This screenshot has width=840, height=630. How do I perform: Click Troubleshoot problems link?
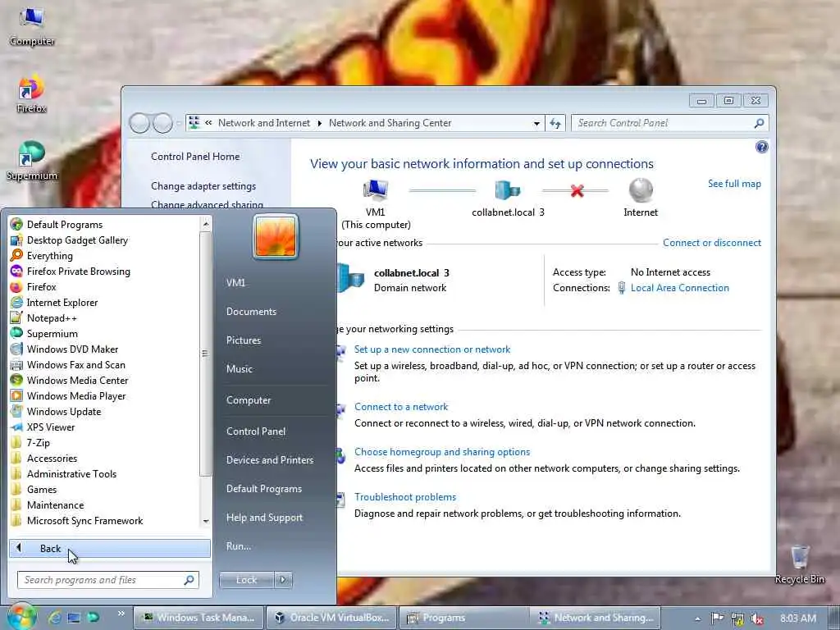click(x=405, y=496)
